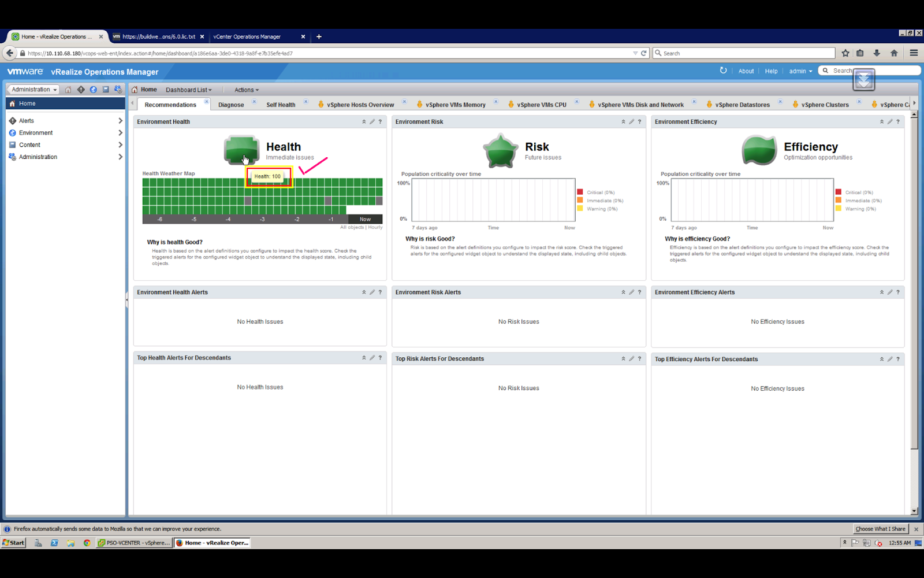Click the refresh icon next to About

pos(723,71)
